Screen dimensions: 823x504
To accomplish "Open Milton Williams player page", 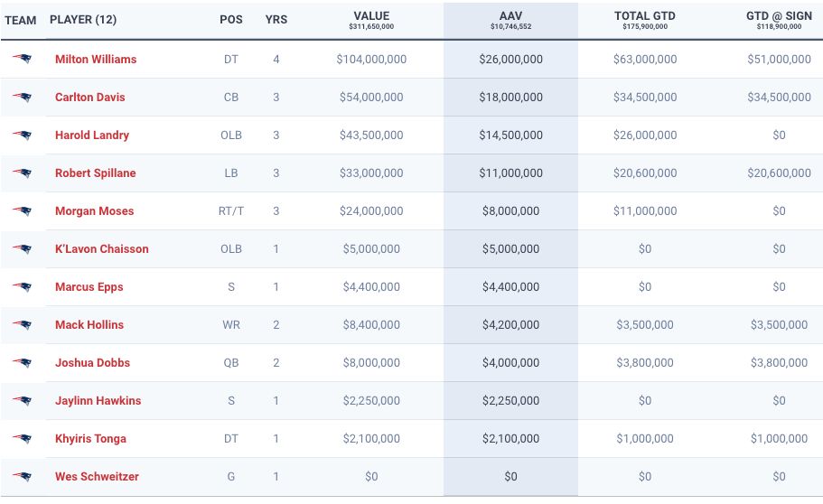I will pos(96,60).
